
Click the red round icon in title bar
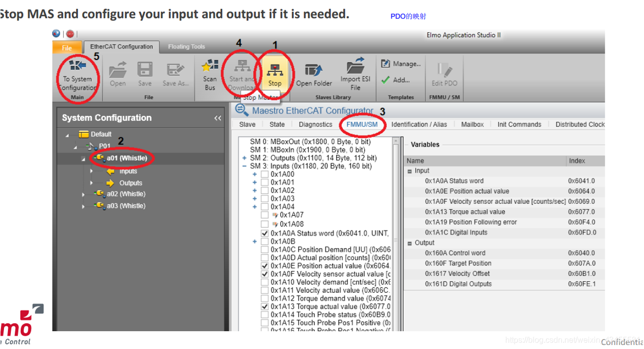pyautogui.click(x=70, y=34)
